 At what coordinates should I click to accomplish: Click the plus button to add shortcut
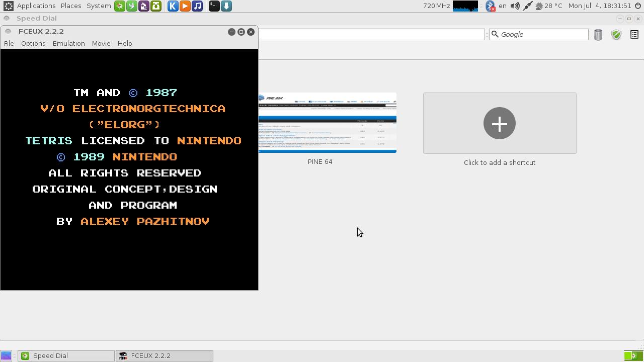[x=499, y=123]
